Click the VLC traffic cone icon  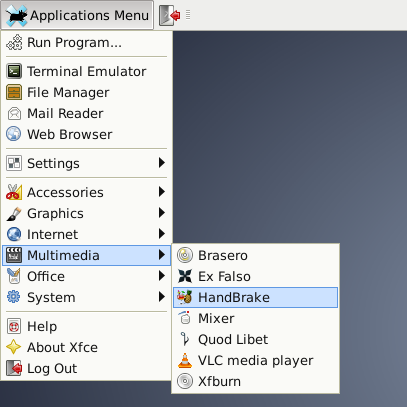tap(185, 360)
